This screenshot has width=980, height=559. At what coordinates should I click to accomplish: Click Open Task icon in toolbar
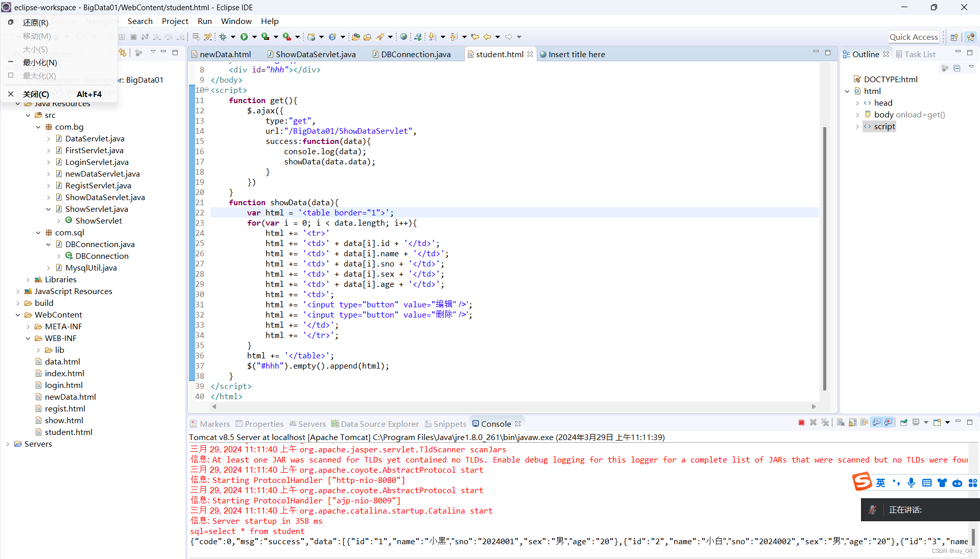[367, 37]
